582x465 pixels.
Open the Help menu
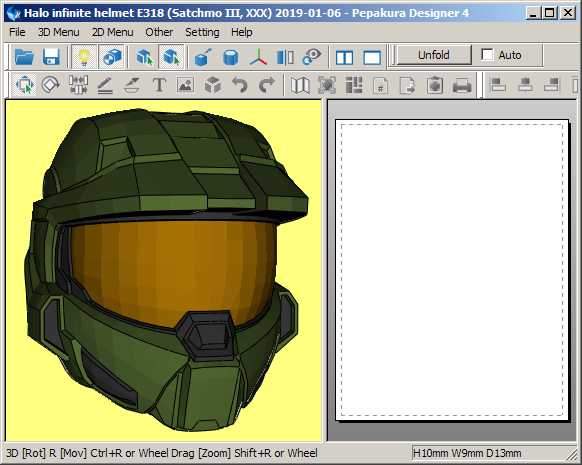click(242, 32)
